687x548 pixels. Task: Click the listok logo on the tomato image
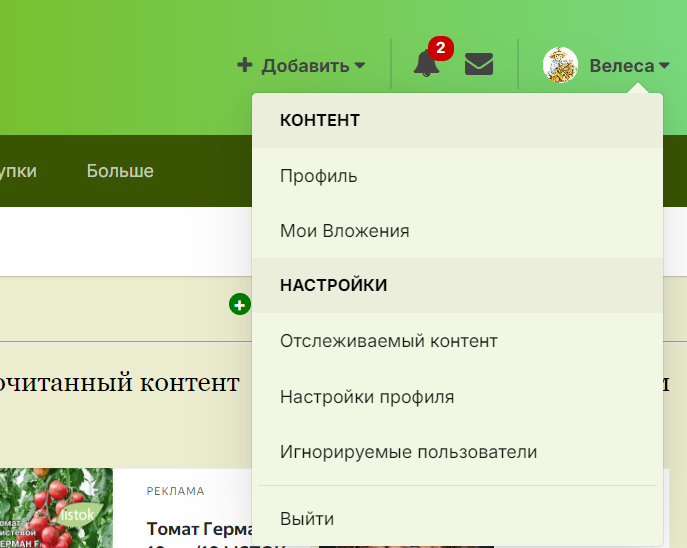coord(79,513)
